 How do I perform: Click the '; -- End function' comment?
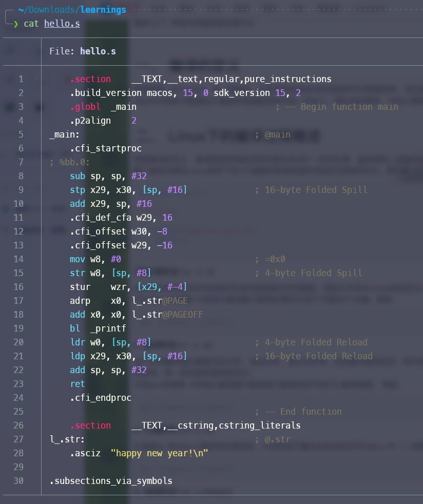298,412
